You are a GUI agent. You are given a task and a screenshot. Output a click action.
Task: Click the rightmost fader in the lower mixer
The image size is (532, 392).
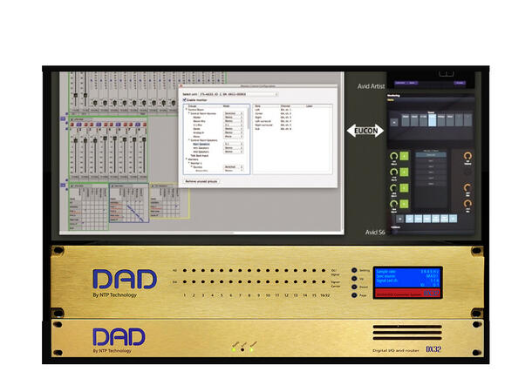[144, 139]
